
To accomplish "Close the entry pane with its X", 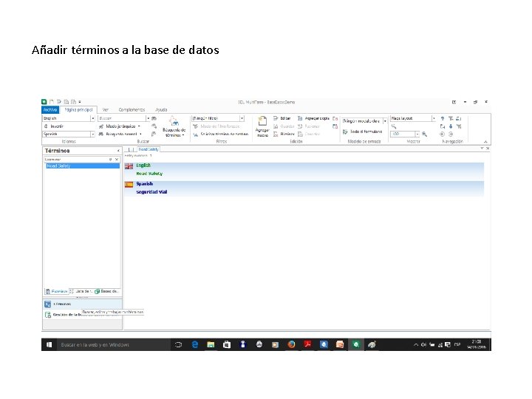I will [x=488, y=149].
